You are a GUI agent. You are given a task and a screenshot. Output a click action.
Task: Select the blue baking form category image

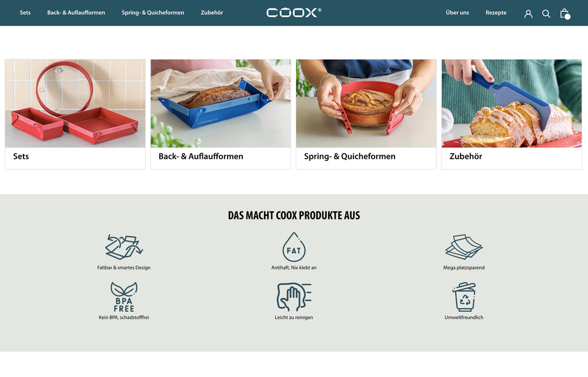220,103
